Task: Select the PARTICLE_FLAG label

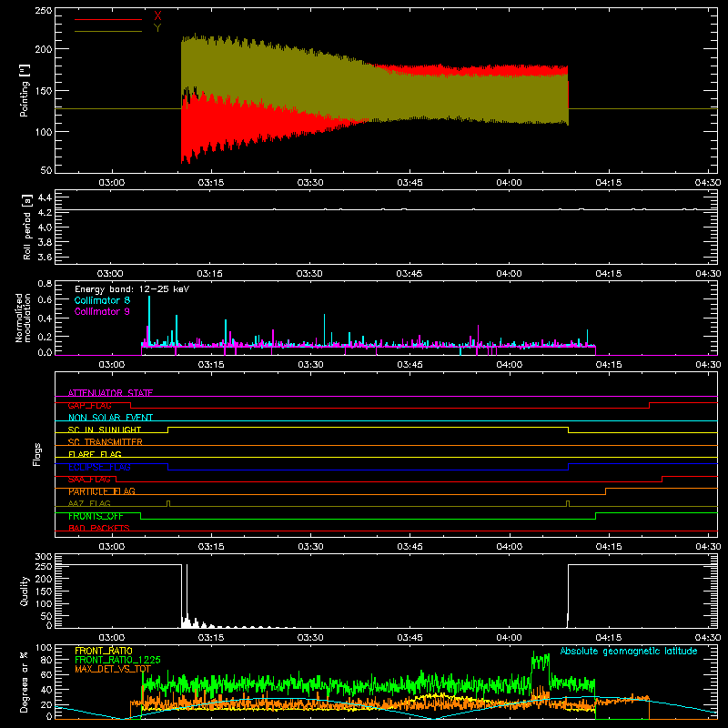Action: [x=102, y=491]
